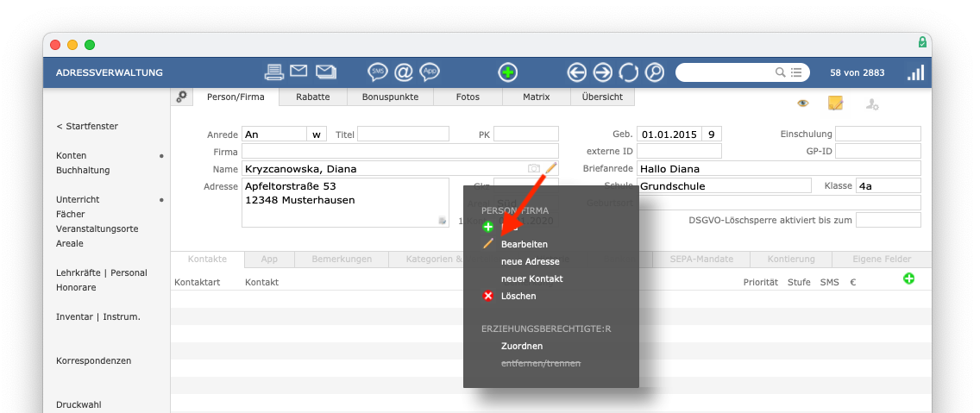Click the DSGVO-Löschsperre date field
The width and height of the screenshot is (980, 413).
point(889,220)
